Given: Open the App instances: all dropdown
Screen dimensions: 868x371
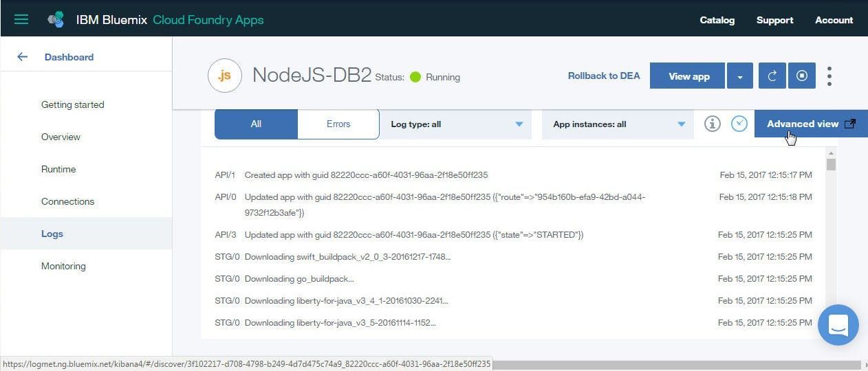Looking at the screenshot, I should pos(618,124).
